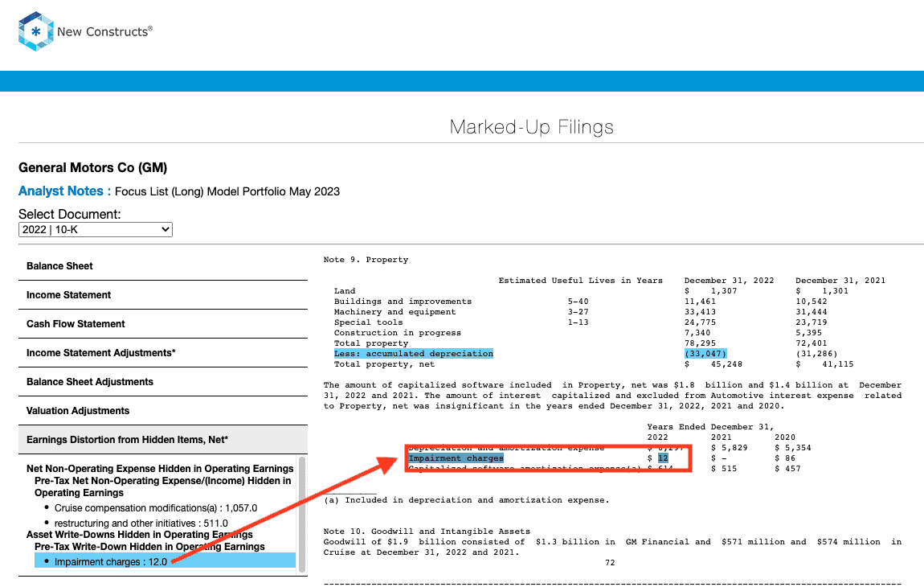The height and width of the screenshot is (587, 924).
Task: Click the 'Special tools' row label
Action: tap(368, 322)
